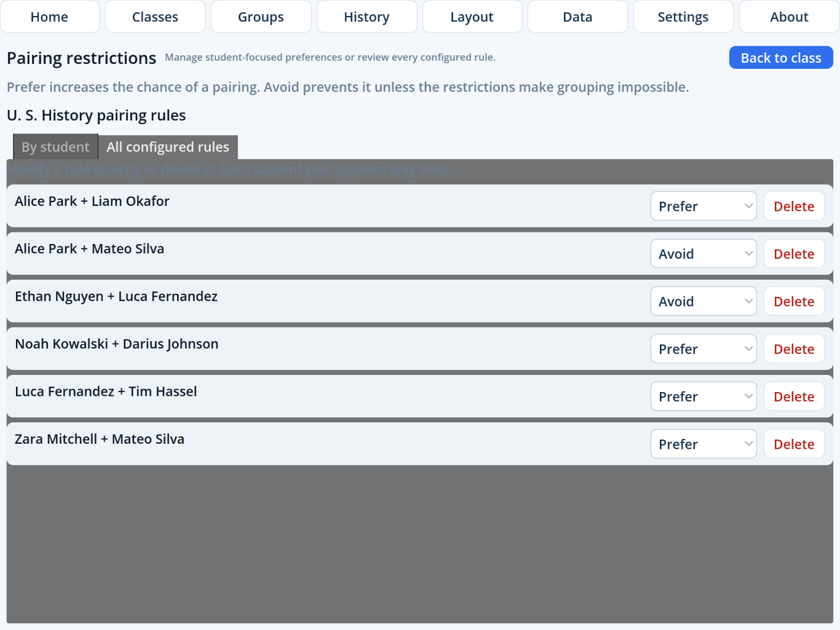The height and width of the screenshot is (630, 840).
Task: Open the Settings page
Action: coord(683,17)
